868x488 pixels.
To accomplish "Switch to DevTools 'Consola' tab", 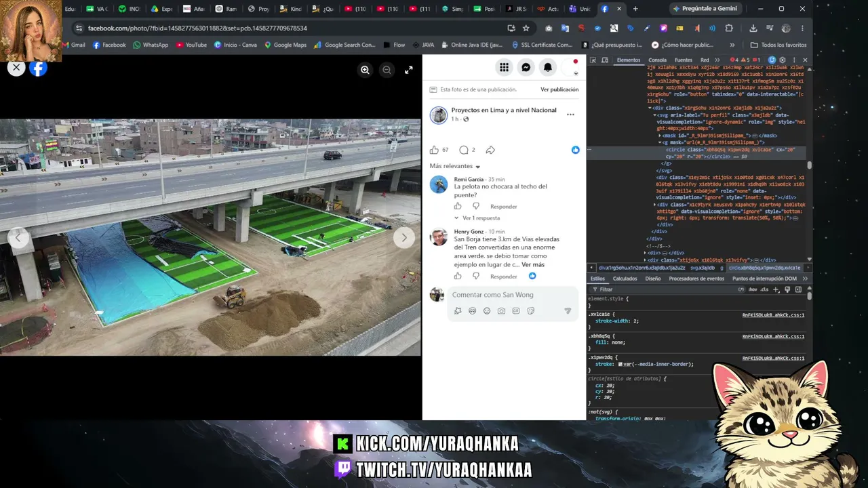I will pyautogui.click(x=657, y=60).
